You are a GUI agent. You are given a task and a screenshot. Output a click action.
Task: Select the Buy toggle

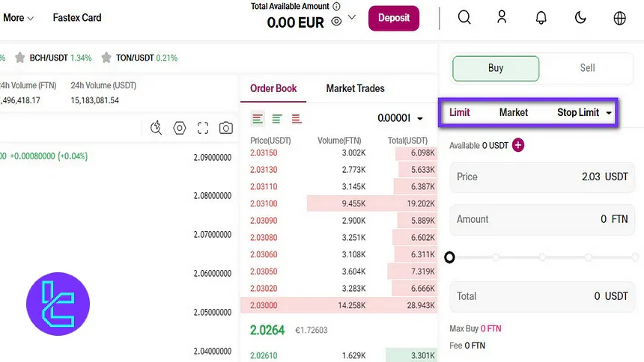click(496, 68)
